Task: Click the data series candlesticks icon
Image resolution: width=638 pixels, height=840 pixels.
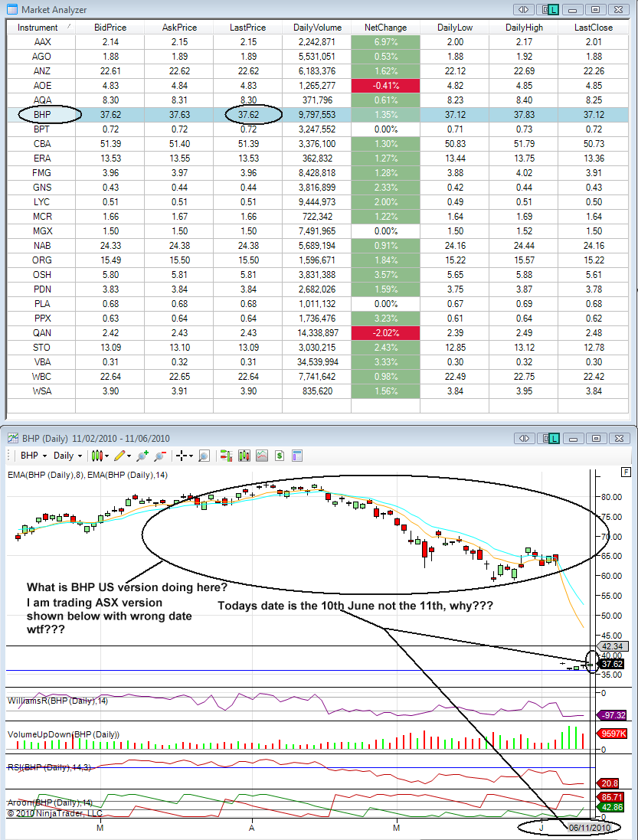Action: (244, 456)
